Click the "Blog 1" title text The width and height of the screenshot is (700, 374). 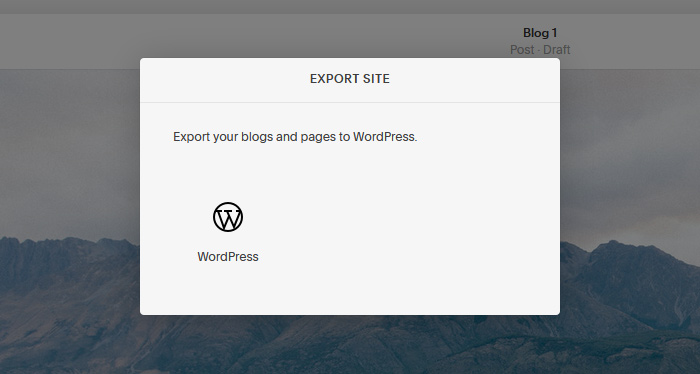[x=540, y=33]
